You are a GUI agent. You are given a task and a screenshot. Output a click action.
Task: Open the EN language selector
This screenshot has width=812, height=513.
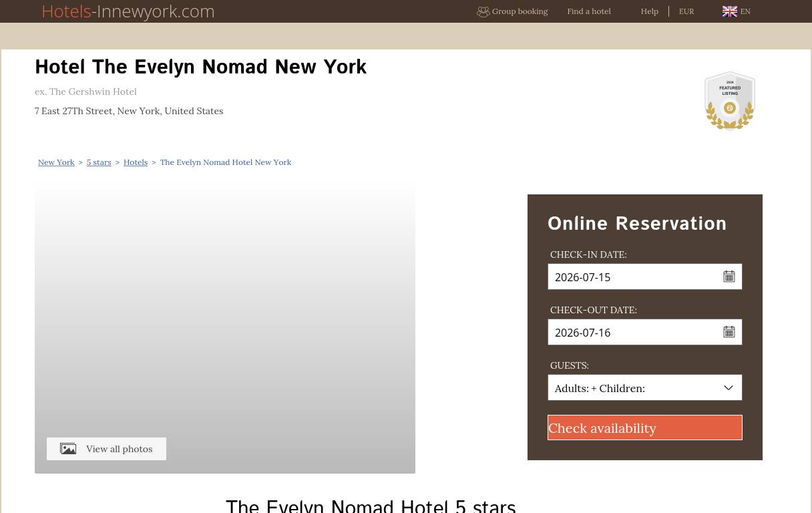coord(745,11)
